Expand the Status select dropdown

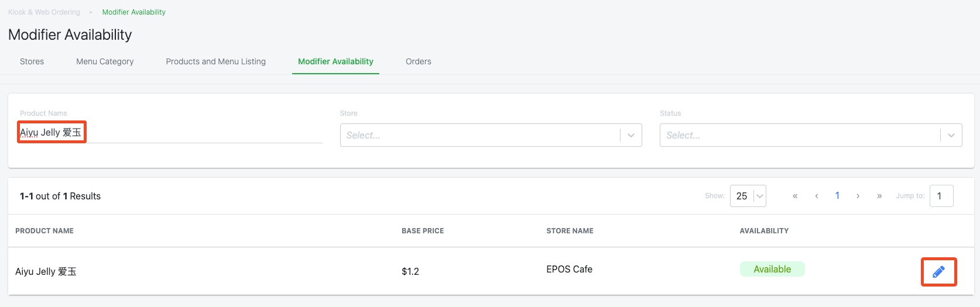811,135
